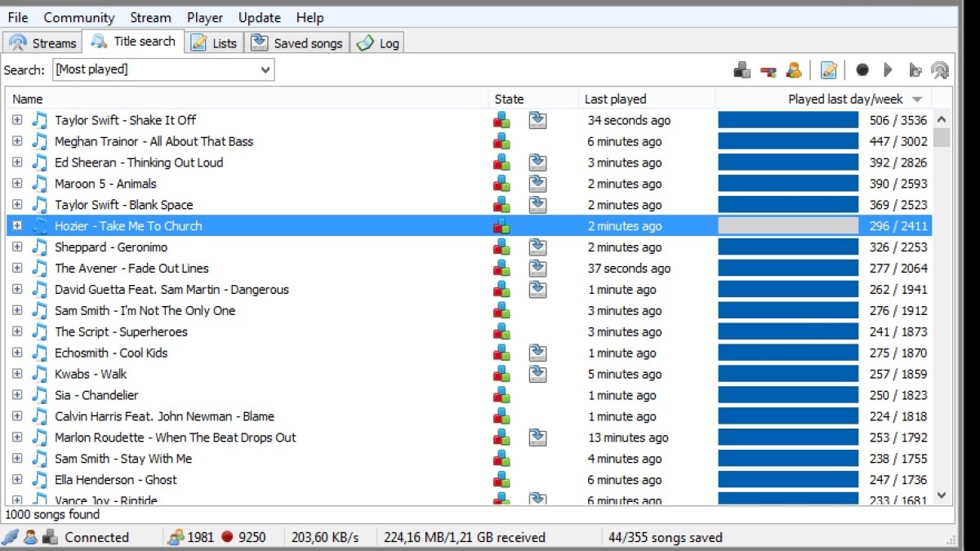Switch to the Log tab
The image size is (980, 551).
click(x=377, y=43)
